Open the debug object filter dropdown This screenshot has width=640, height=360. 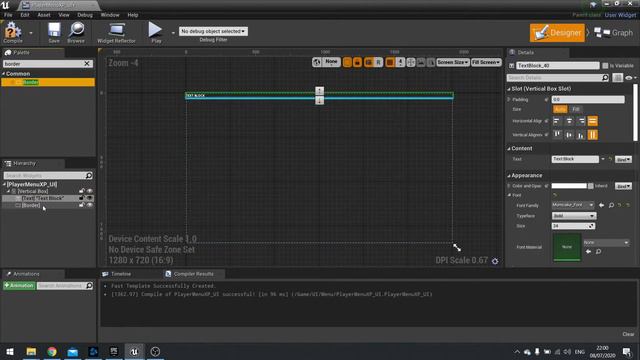pyautogui.click(x=213, y=31)
